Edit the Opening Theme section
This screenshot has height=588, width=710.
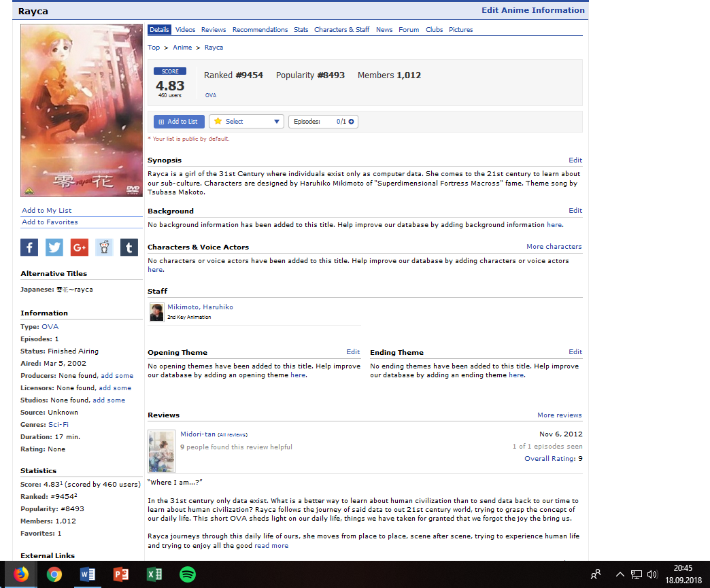tap(353, 351)
